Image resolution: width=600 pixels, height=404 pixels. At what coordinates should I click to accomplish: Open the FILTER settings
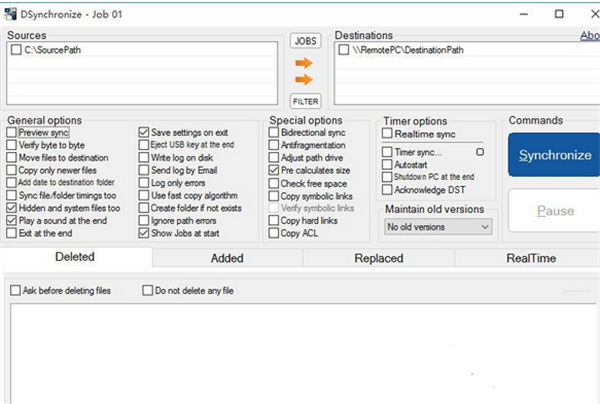(x=304, y=100)
